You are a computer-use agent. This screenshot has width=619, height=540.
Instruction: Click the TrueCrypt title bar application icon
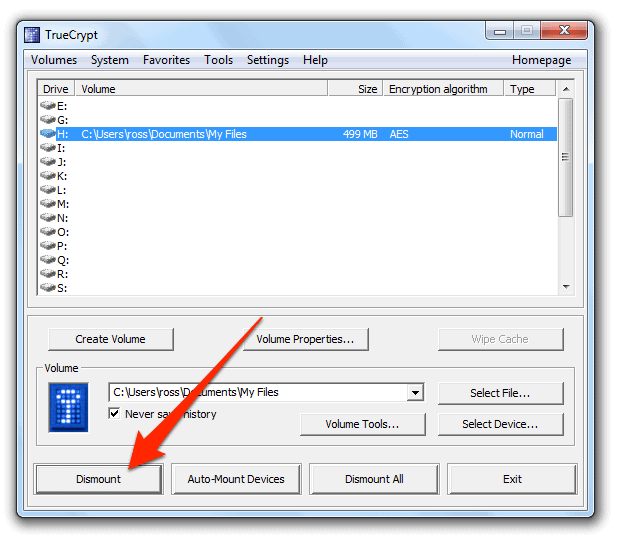point(32,35)
